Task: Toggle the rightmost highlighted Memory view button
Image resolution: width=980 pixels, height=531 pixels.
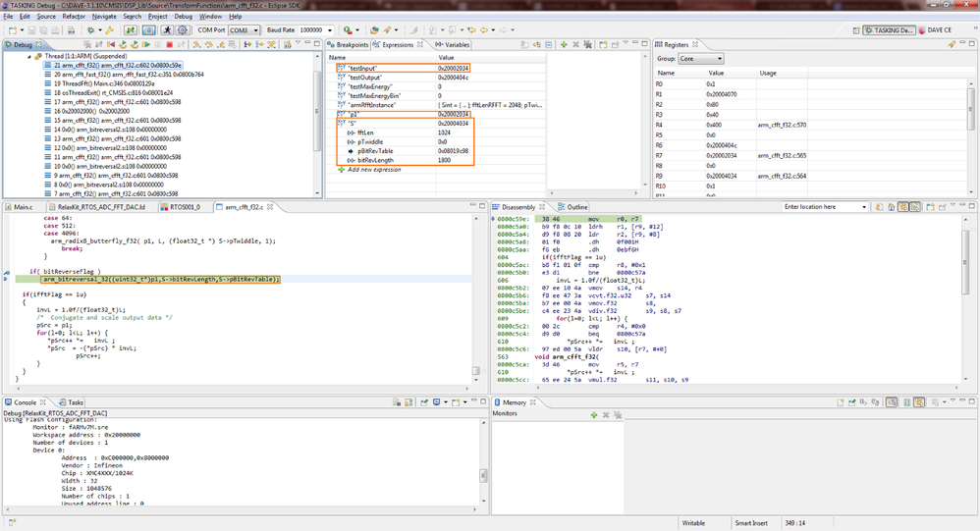Action: point(919,402)
